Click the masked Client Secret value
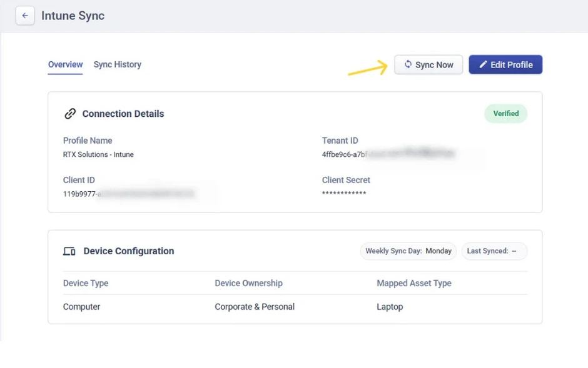Screen dimensions: 588x368 pyautogui.click(x=344, y=193)
